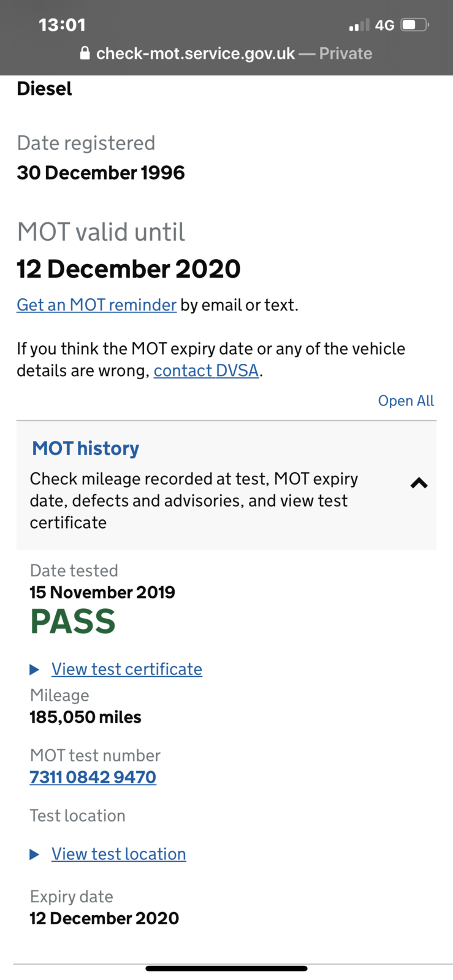
Task: Expand the View test certificate triangle
Action: coord(34,669)
